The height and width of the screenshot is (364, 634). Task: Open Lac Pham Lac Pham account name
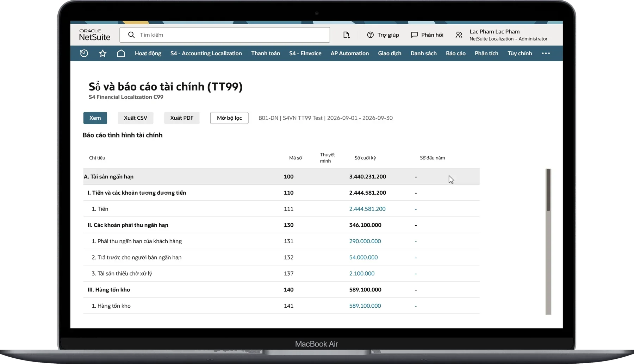coord(495,31)
